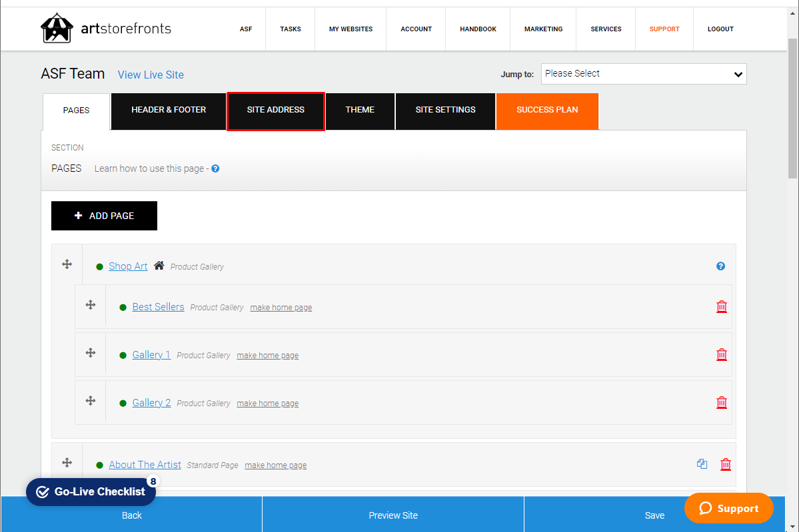Click help icon on Shop Art row
Image resolution: width=799 pixels, height=532 pixels.
[720, 266]
